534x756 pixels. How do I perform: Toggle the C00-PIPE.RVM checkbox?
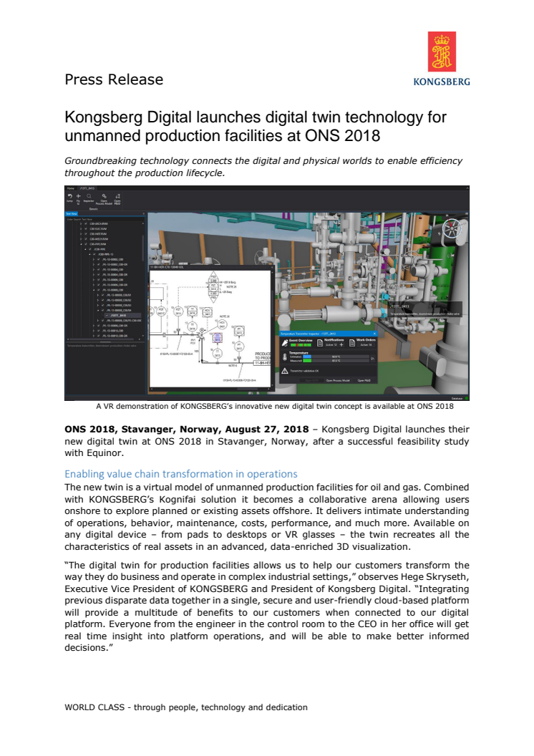[86, 244]
